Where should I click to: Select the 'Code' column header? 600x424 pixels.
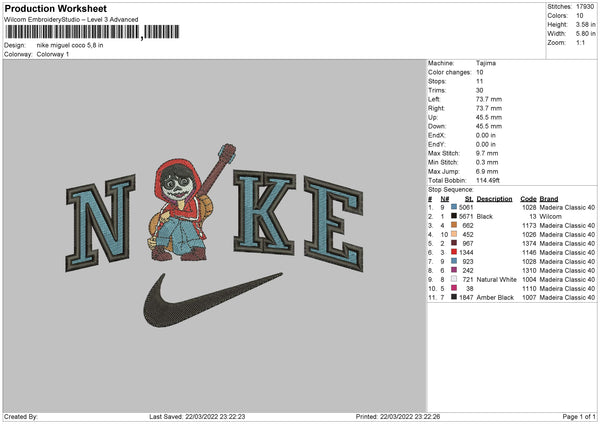coord(528,199)
